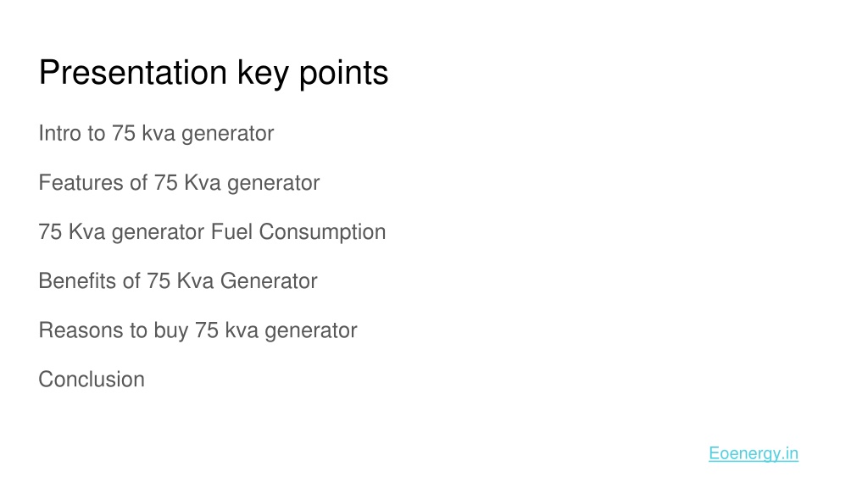868x488 pixels.
Task: Select the 'Features of 75 Kva generator' line
Action: [x=179, y=183]
